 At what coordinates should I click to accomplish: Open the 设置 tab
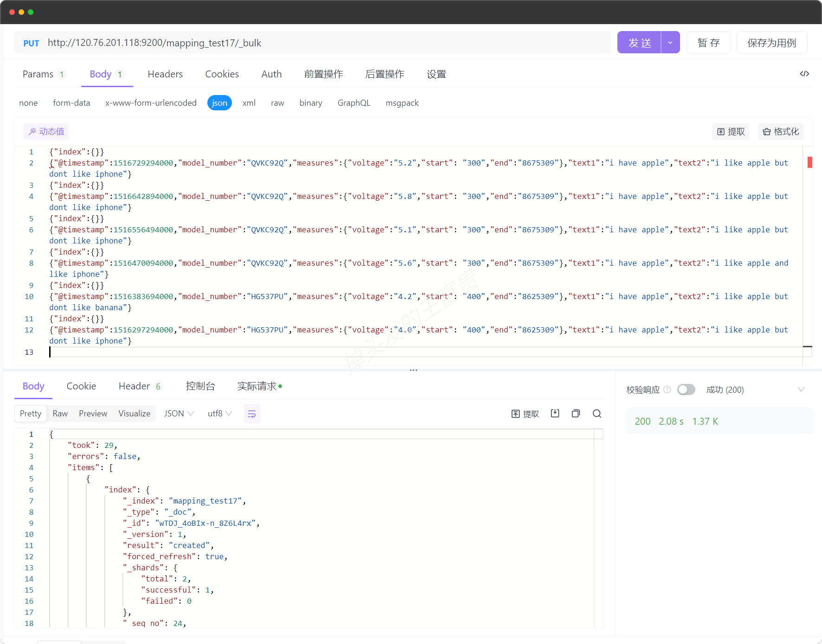point(436,74)
